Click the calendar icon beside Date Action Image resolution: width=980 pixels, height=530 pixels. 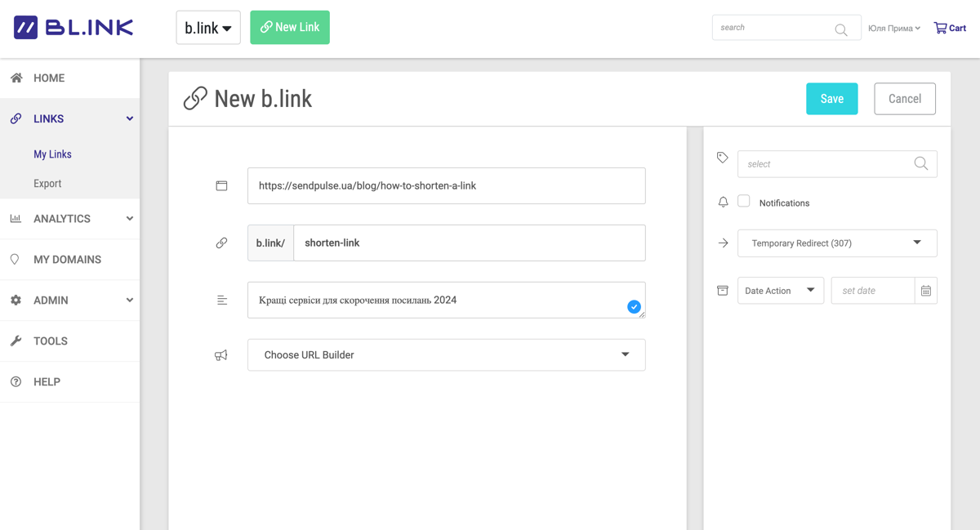coord(722,290)
